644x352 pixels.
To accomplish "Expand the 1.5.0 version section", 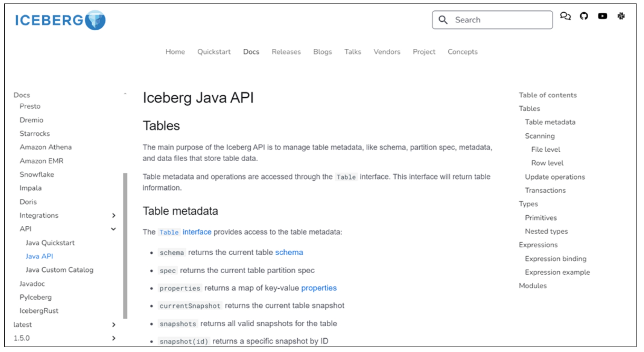I will point(114,338).
